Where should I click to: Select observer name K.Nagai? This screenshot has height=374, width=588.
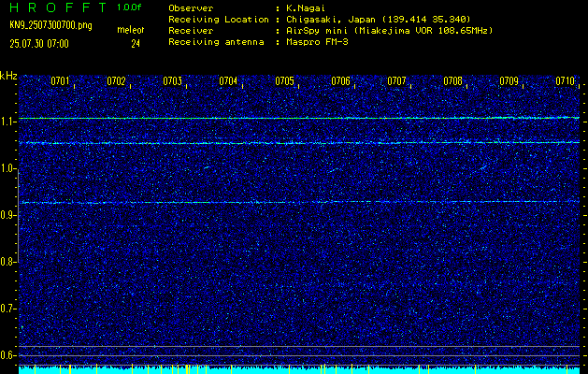(x=306, y=8)
